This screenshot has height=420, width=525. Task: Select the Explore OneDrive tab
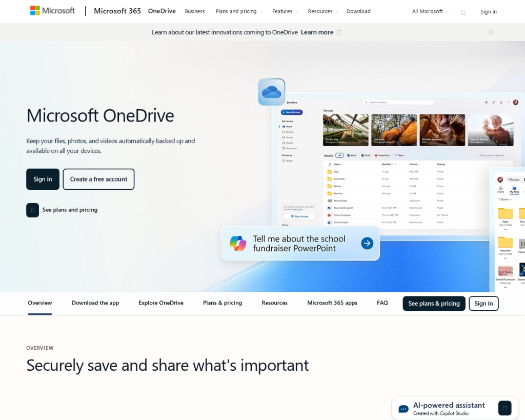click(x=161, y=303)
